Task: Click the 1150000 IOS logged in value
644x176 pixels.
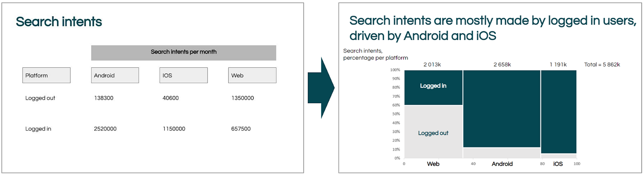Action: [174, 129]
